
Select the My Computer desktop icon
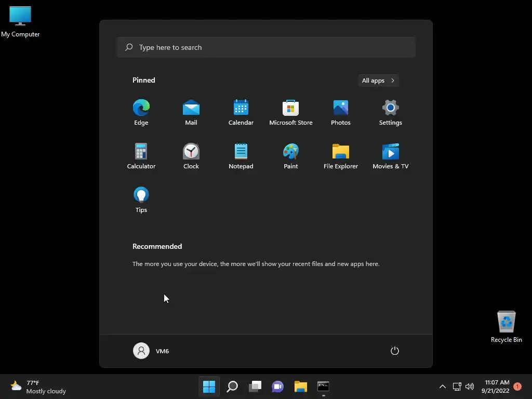click(x=20, y=21)
